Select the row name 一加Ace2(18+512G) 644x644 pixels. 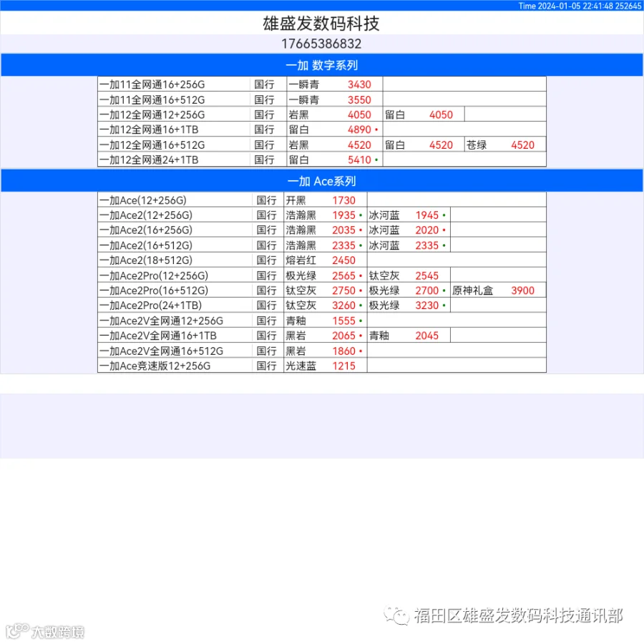click(x=146, y=260)
